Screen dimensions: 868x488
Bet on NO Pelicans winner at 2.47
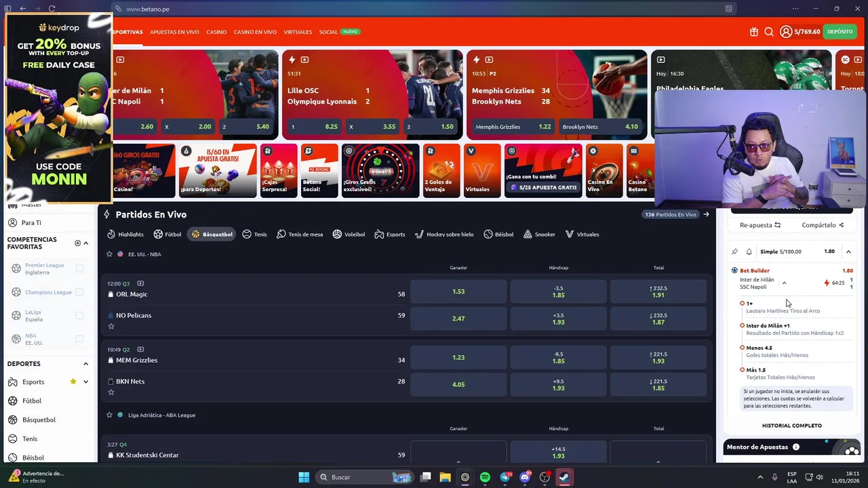pos(458,318)
